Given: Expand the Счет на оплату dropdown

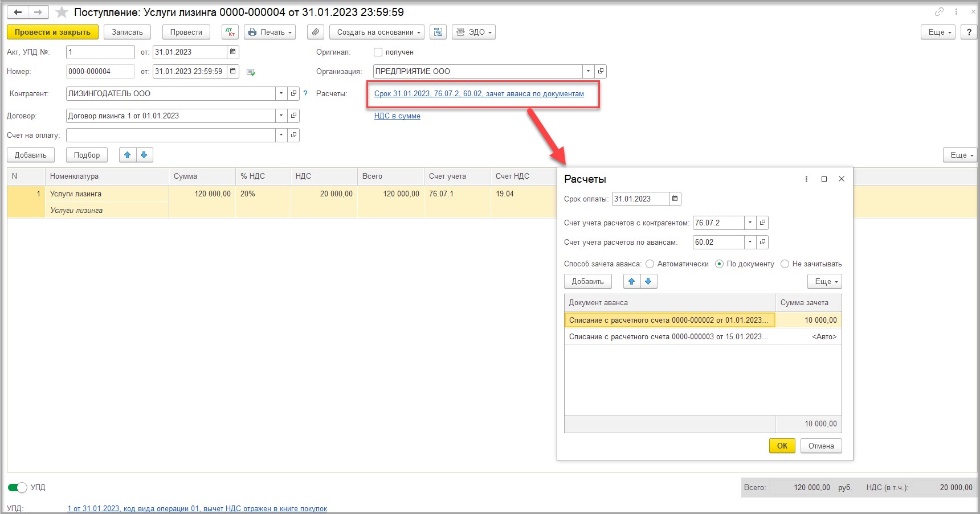Looking at the screenshot, I should coord(281,135).
